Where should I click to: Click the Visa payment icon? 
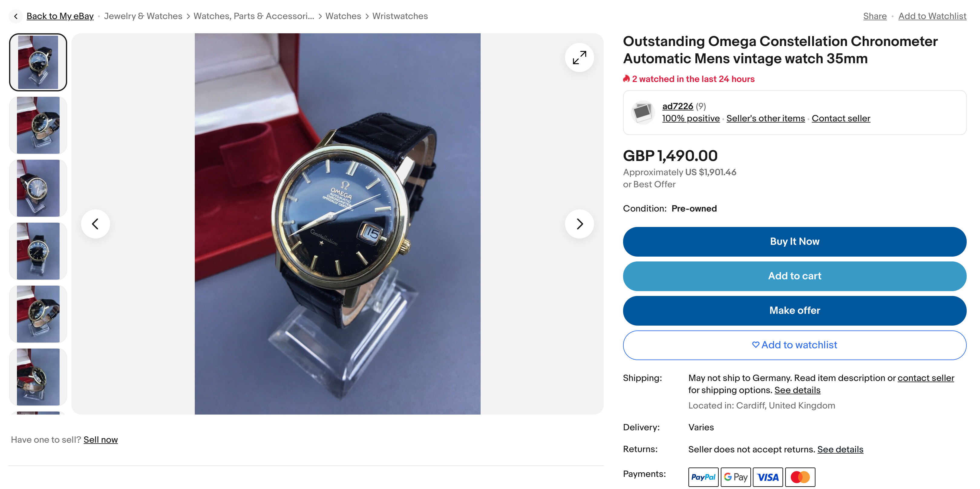coord(768,477)
